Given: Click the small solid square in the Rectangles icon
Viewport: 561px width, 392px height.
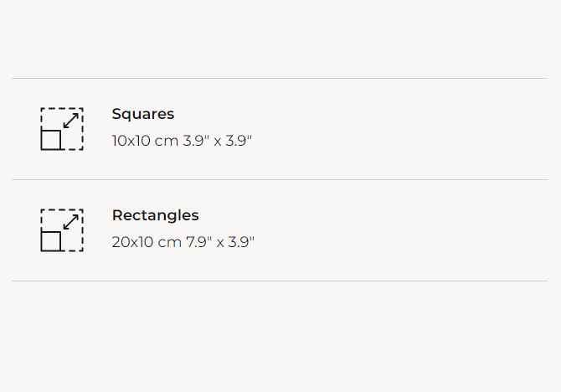Looking at the screenshot, I should [x=51, y=241].
